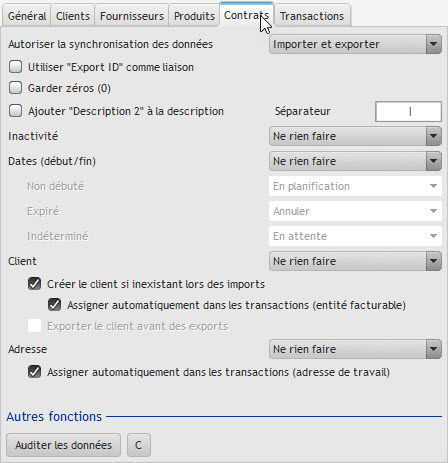Switch to the Général tab
Viewport: 448px width, 463px height.
tap(27, 16)
